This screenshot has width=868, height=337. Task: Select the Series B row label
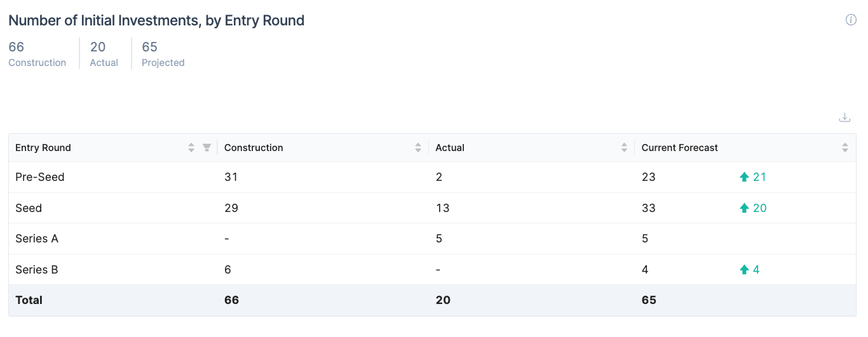point(37,270)
